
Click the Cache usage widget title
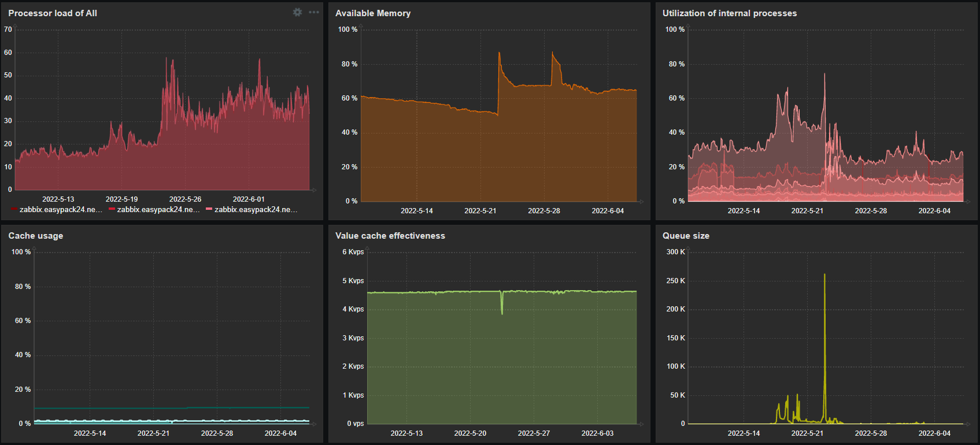(36, 236)
